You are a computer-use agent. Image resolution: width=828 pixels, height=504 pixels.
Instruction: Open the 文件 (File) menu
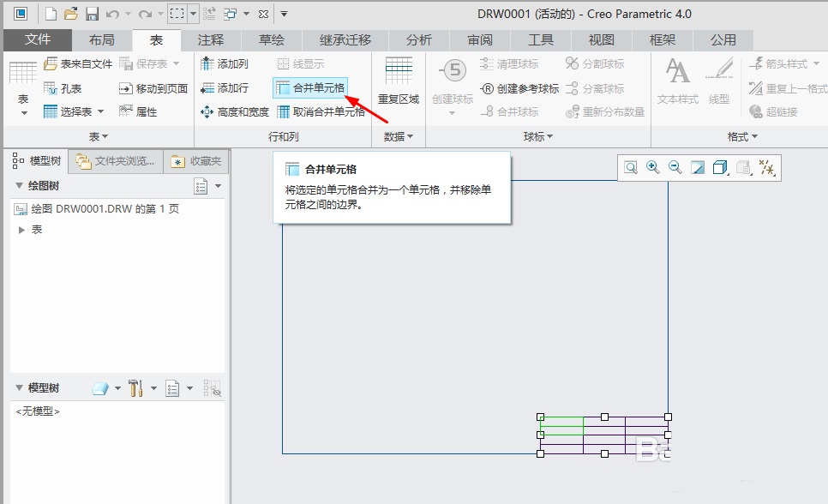(x=36, y=39)
